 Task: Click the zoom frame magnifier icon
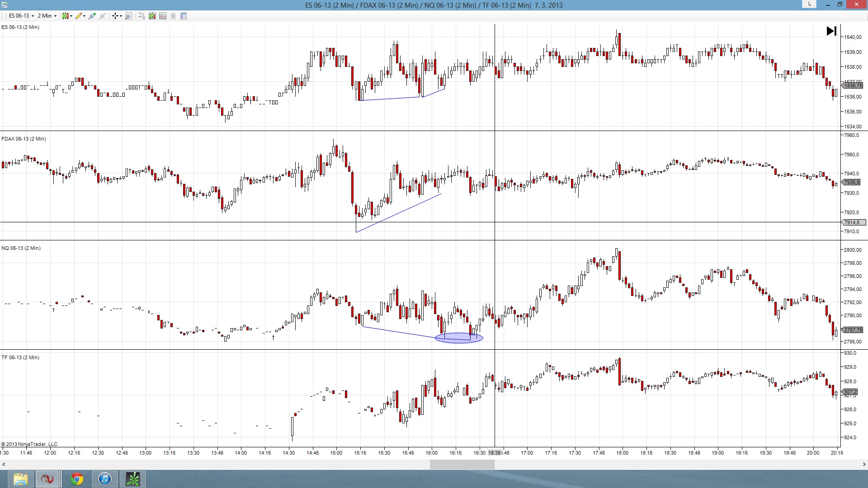pos(128,16)
